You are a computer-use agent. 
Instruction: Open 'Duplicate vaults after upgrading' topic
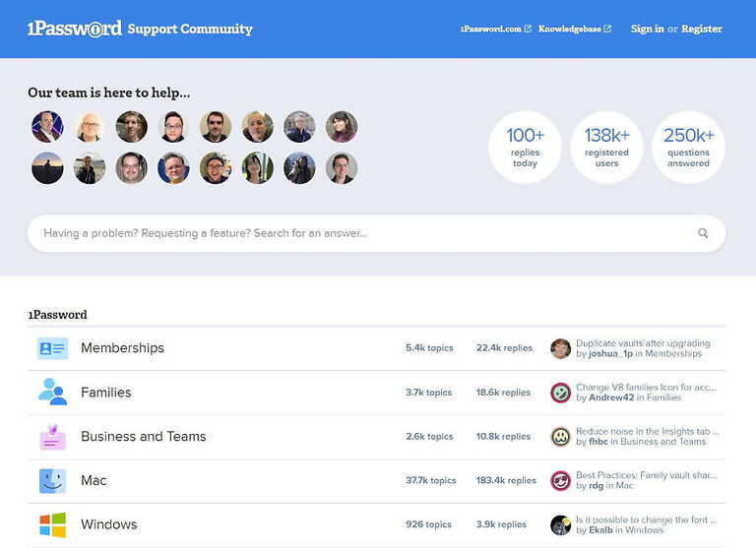tap(643, 343)
